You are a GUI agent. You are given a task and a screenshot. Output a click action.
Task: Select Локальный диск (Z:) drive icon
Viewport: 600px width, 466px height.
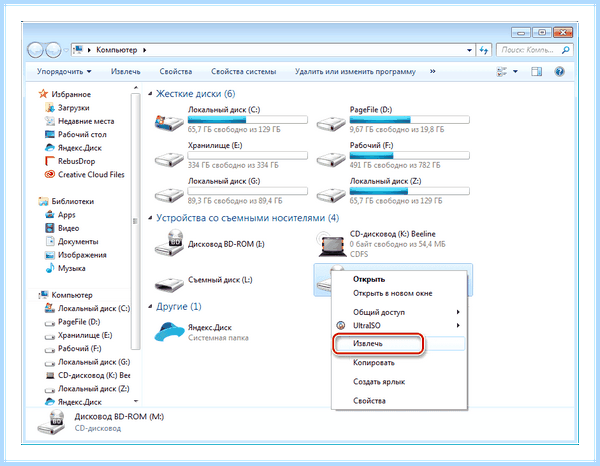point(331,195)
